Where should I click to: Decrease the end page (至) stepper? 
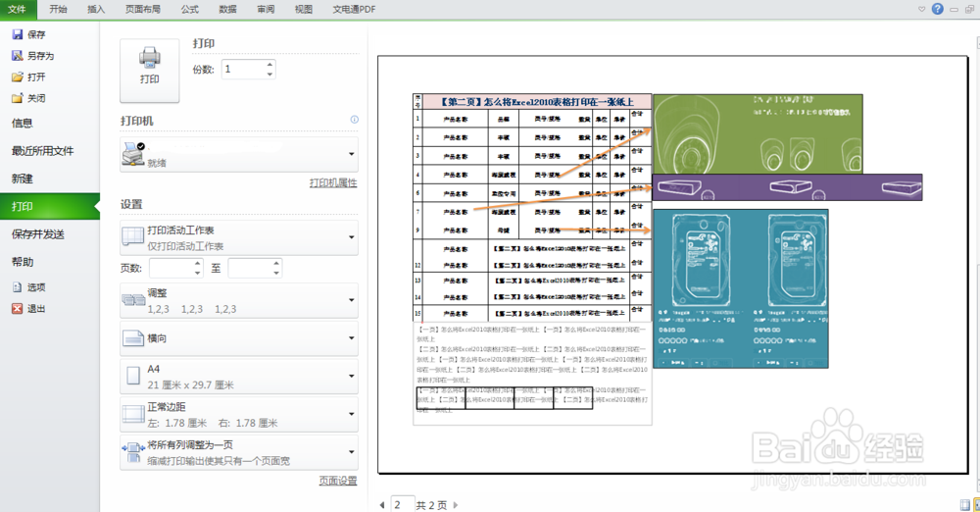pyautogui.click(x=276, y=273)
